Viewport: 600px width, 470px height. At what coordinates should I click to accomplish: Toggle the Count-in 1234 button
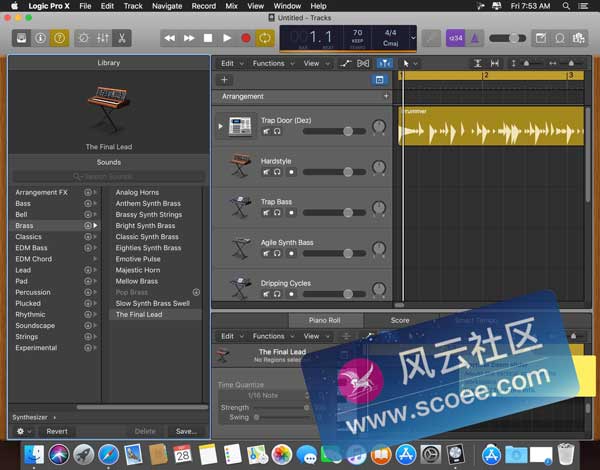[455, 38]
